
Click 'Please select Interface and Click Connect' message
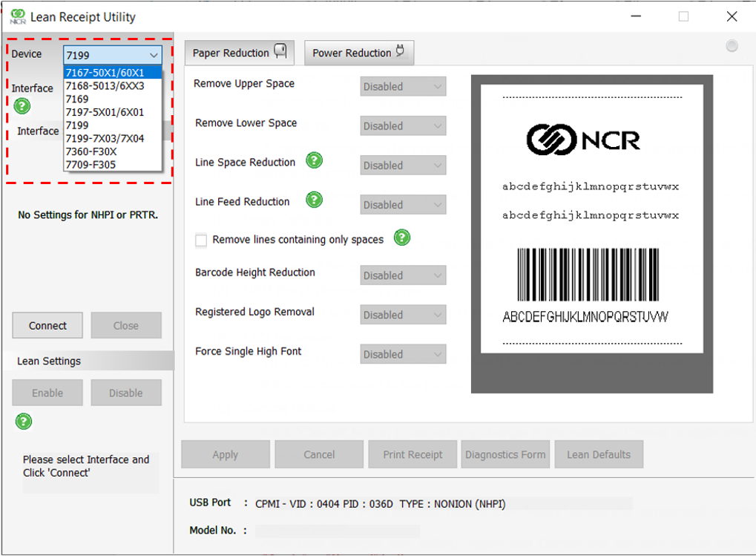(x=86, y=466)
